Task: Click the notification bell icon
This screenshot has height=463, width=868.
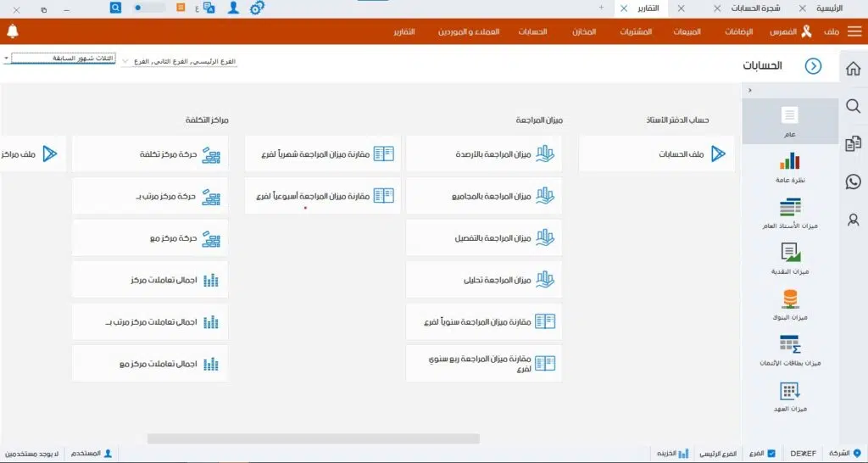Action: coord(13,31)
